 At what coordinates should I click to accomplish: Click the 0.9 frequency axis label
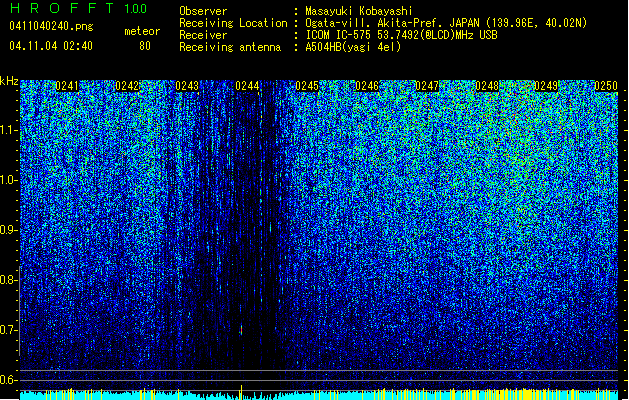pyautogui.click(x=8, y=230)
